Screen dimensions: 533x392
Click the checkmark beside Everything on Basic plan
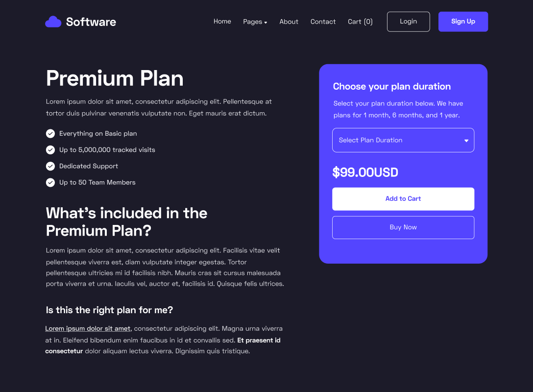(x=50, y=133)
